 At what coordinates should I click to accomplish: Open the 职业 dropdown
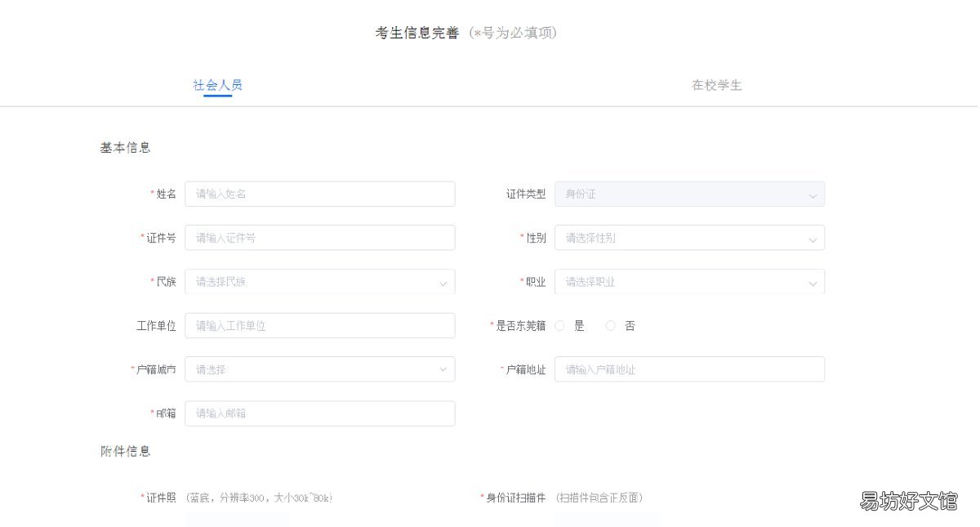(689, 282)
